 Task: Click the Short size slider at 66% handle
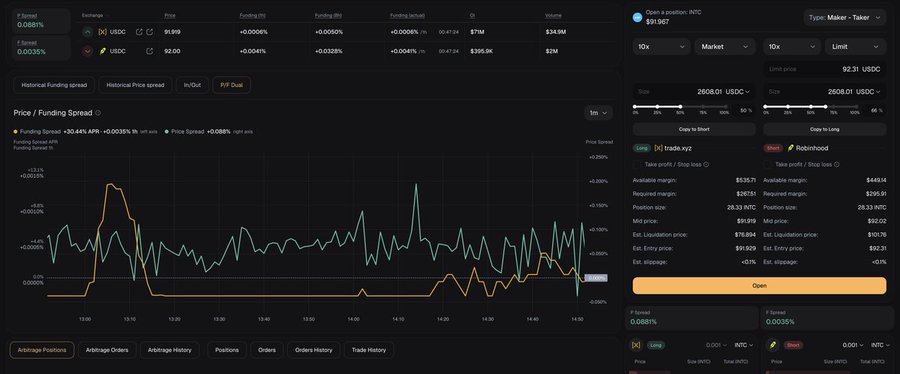(x=826, y=107)
